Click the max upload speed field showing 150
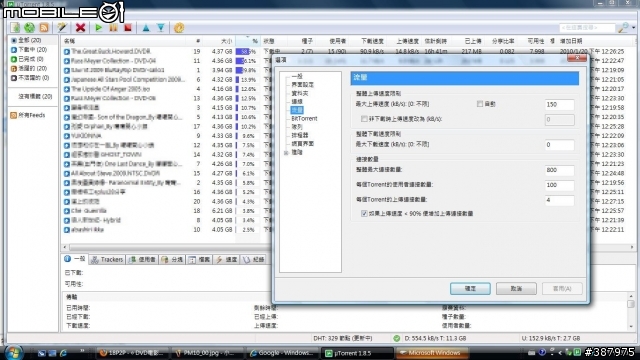The width and height of the screenshot is (640, 360). tap(559, 104)
